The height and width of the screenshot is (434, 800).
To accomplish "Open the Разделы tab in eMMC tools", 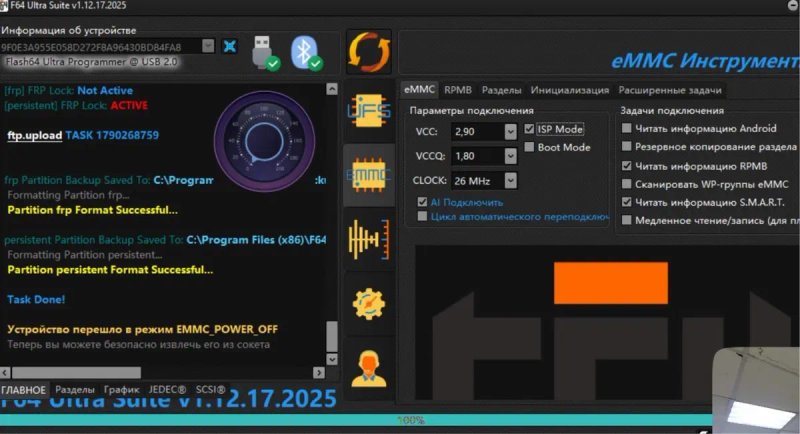I will click(502, 90).
